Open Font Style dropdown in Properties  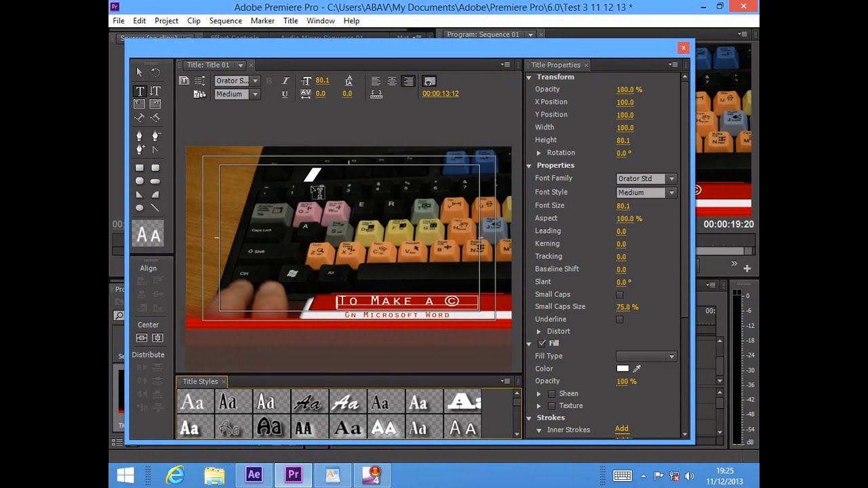pos(646,192)
